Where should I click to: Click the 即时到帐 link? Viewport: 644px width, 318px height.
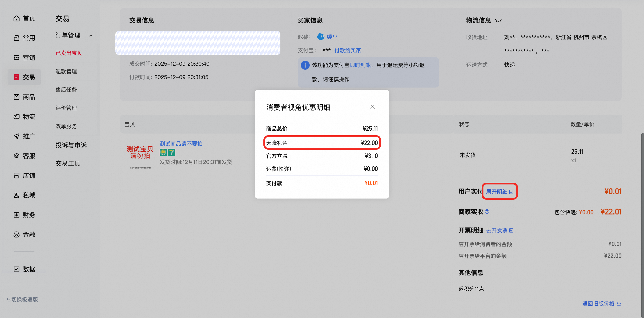pyautogui.click(x=360, y=65)
